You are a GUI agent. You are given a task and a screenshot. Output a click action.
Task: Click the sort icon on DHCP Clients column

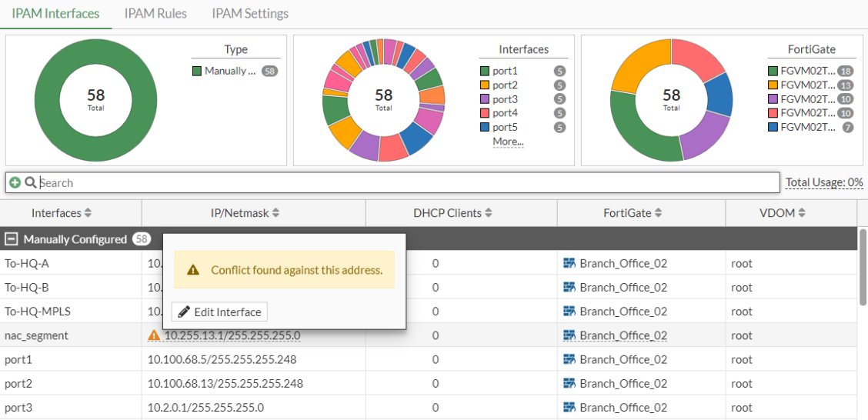tap(489, 213)
